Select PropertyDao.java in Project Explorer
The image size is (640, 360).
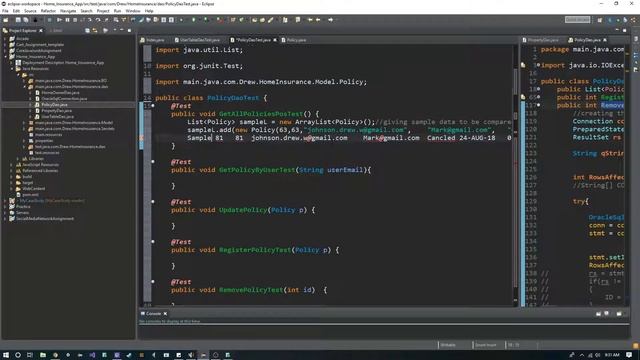tap(57, 111)
